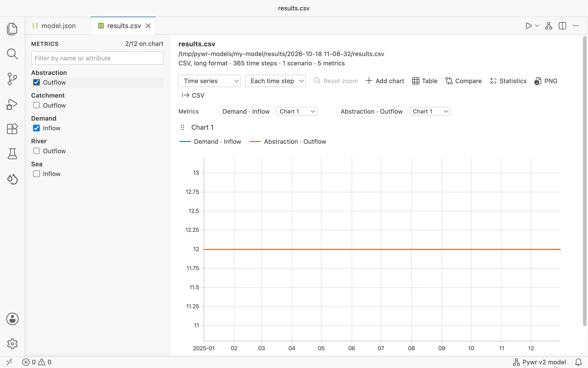
Task: Open the errors count in status bar
Action: click(x=29, y=362)
